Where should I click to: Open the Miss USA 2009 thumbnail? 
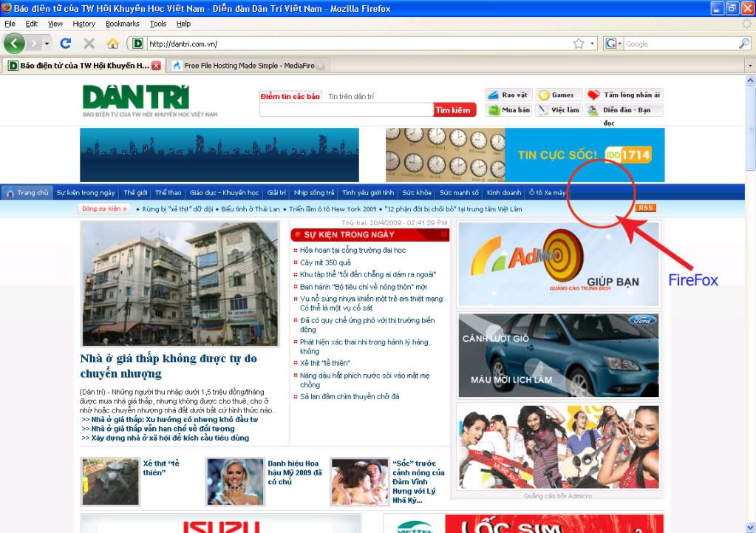235,481
